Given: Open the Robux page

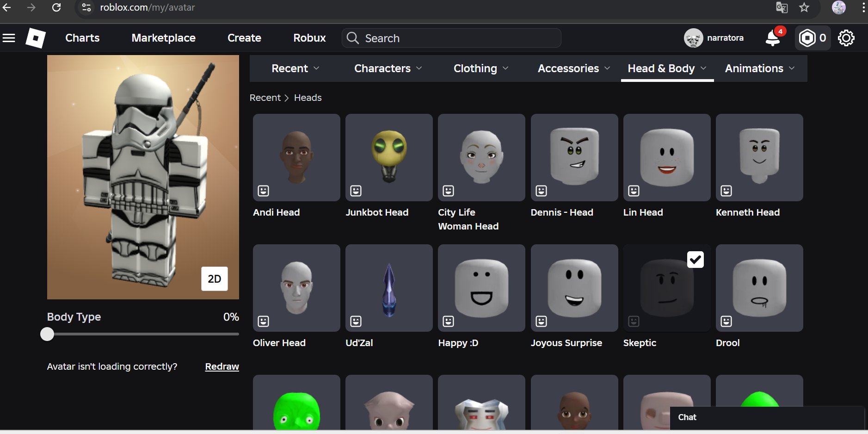Looking at the screenshot, I should click(309, 38).
